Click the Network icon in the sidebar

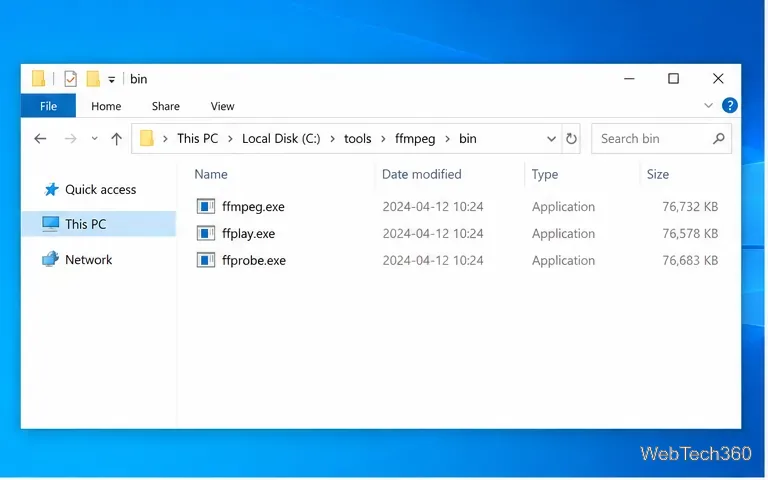[50, 259]
